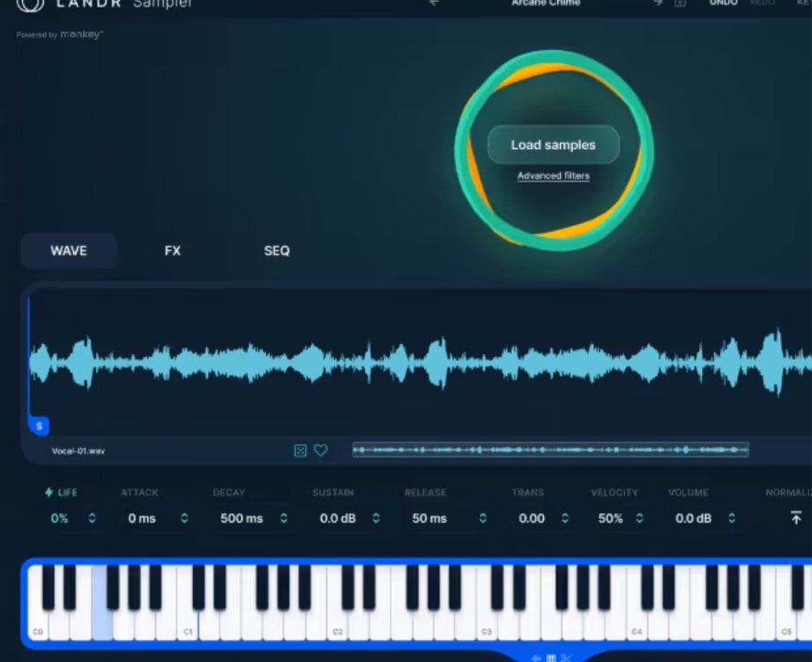812x662 pixels.
Task: Favorite Vocal-01.wav with the heart icon
Action: 320,450
